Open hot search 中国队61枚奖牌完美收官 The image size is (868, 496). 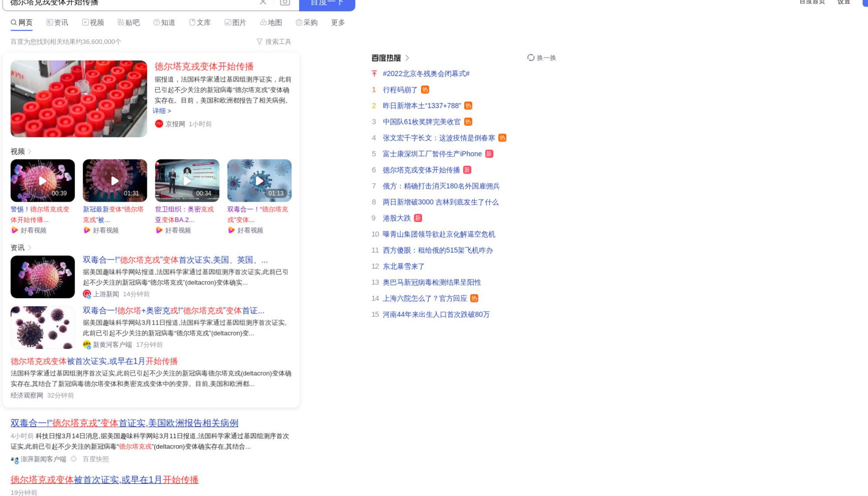coord(422,122)
